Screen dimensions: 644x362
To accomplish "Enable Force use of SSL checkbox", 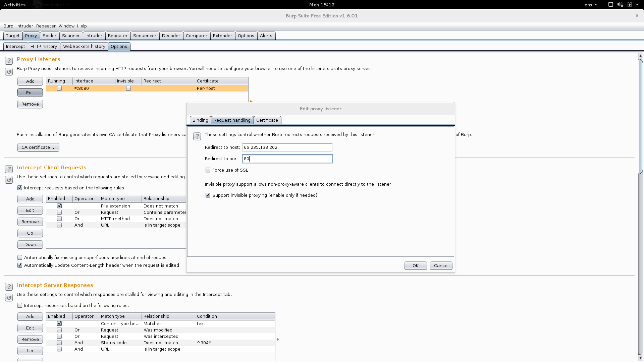I will (208, 170).
